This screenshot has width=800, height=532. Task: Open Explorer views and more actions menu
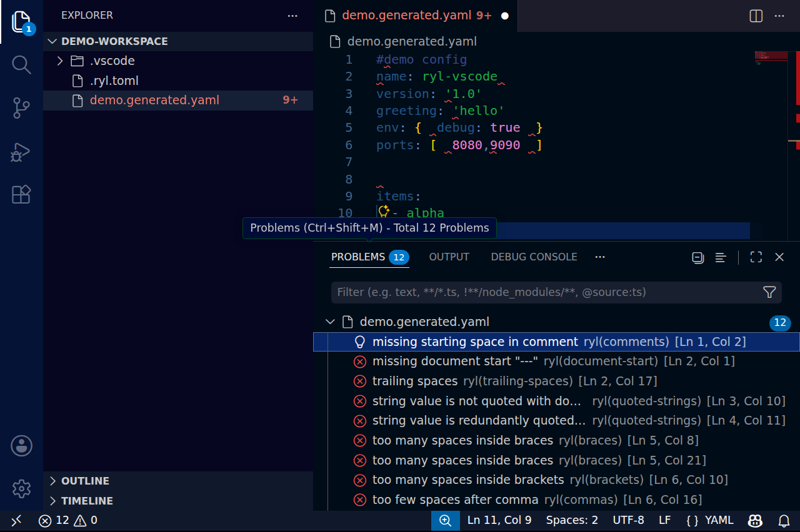coord(292,16)
